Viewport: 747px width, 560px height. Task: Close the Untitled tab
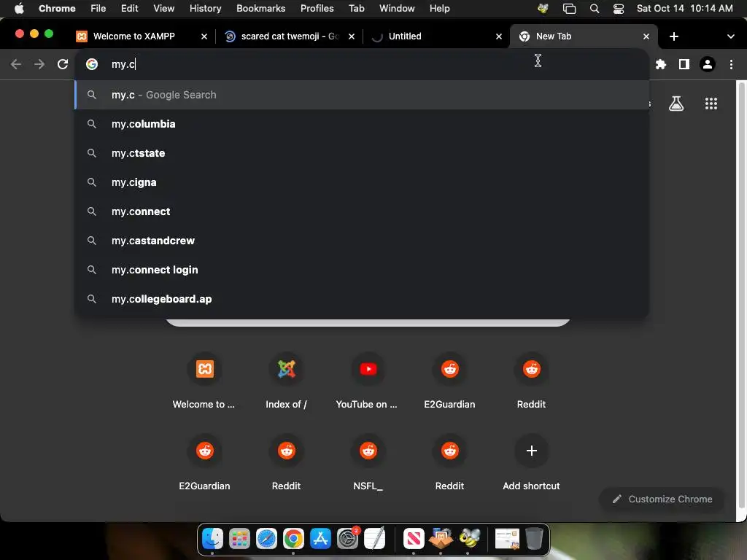pyautogui.click(x=499, y=36)
